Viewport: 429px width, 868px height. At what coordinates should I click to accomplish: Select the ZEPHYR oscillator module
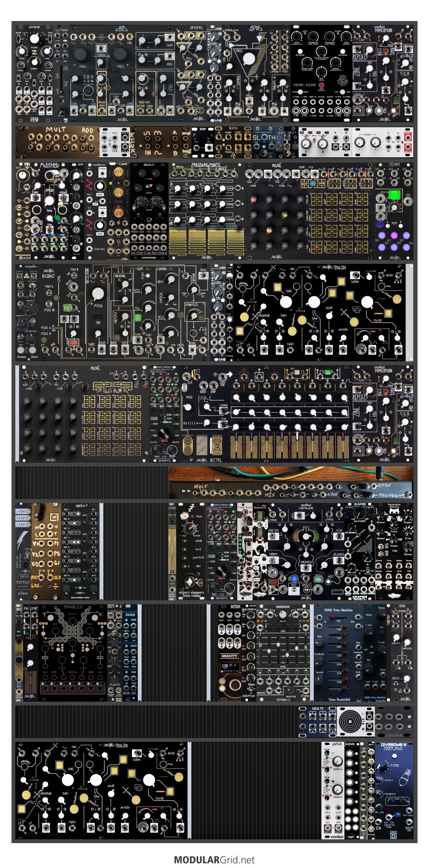(34, 74)
